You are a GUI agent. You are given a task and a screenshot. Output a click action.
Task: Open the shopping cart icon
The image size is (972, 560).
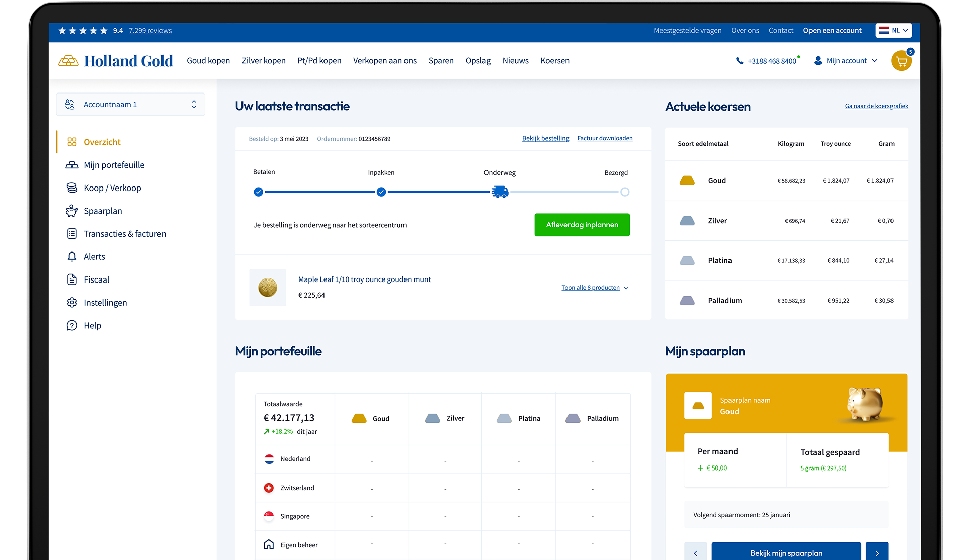tap(901, 61)
